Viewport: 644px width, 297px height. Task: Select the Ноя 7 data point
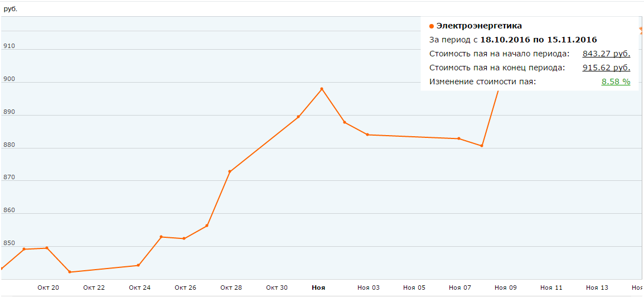(x=459, y=138)
